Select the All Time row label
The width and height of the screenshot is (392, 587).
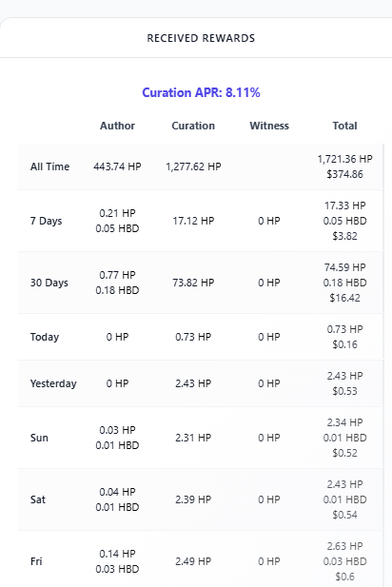pyautogui.click(x=49, y=166)
